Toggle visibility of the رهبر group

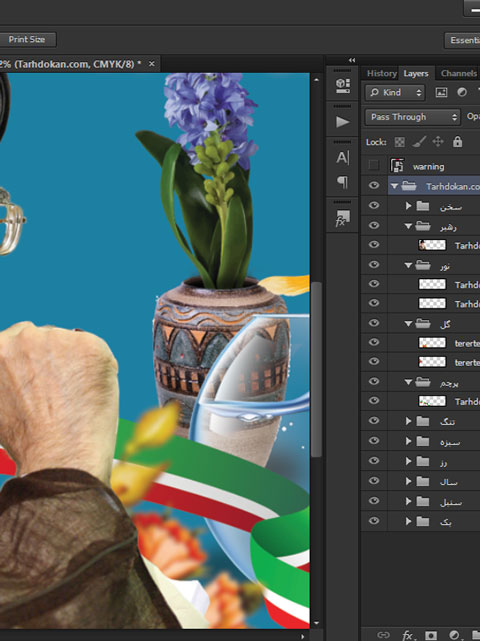pyautogui.click(x=374, y=225)
